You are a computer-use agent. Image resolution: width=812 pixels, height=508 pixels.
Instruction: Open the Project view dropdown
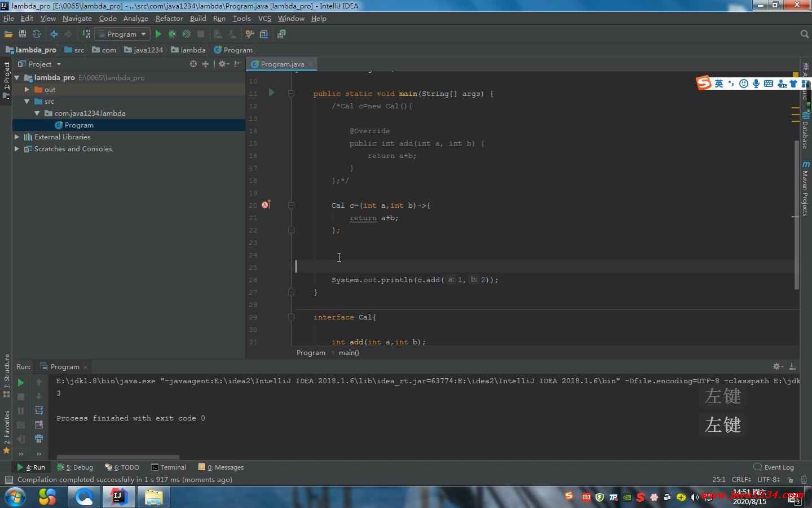pyautogui.click(x=39, y=64)
